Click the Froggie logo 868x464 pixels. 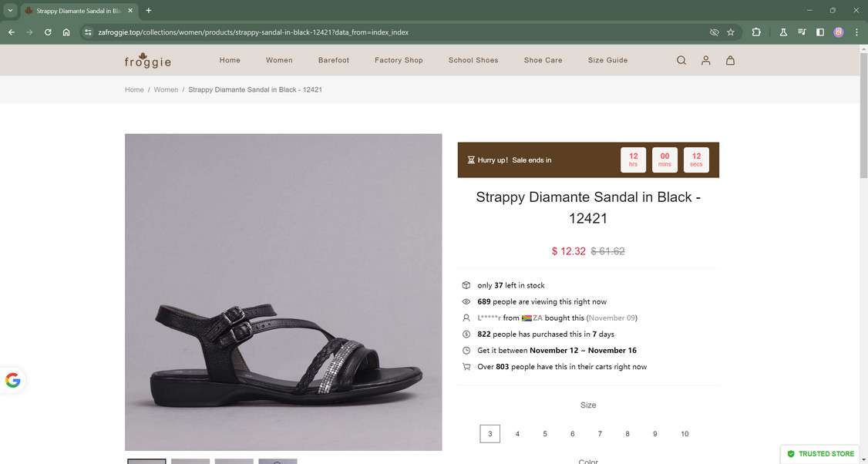click(x=146, y=60)
